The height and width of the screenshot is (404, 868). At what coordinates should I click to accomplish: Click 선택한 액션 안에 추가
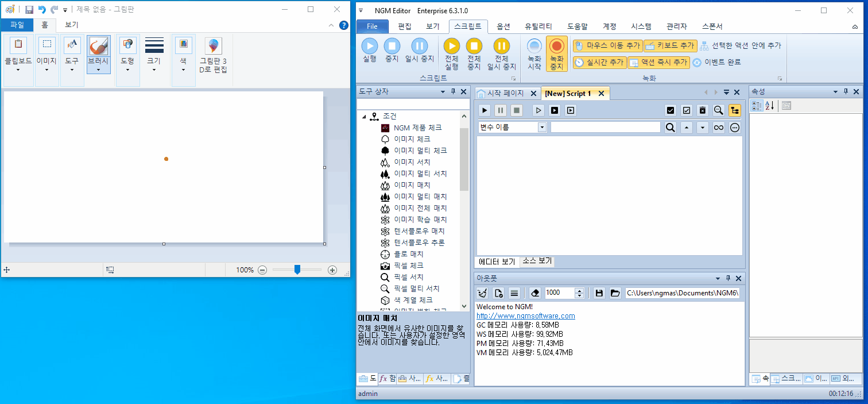click(741, 45)
